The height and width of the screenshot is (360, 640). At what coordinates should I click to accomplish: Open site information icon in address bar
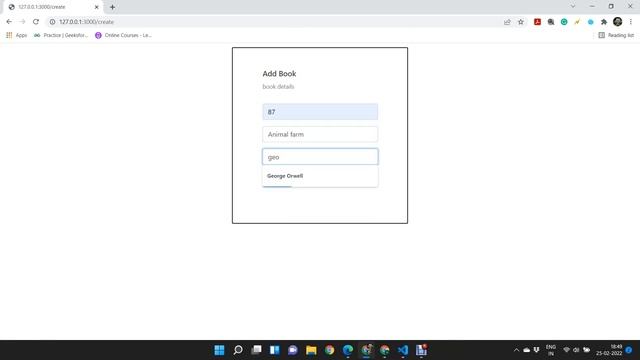(x=52, y=22)
